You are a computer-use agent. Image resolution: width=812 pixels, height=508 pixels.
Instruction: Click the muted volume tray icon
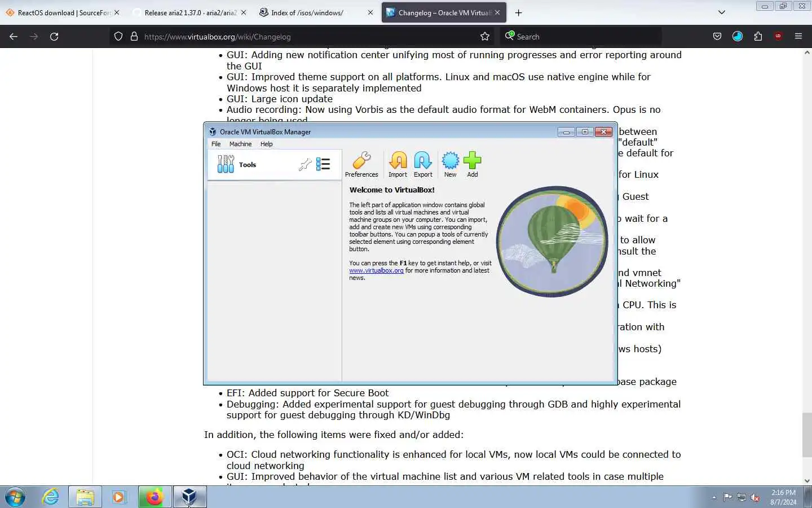click(x=755, y=497)
